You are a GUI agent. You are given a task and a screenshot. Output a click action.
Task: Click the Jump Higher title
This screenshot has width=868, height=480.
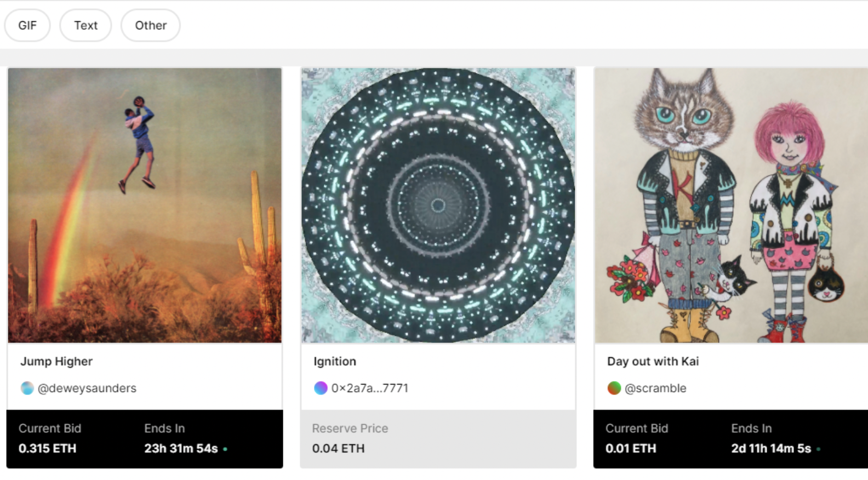[56, 362]
